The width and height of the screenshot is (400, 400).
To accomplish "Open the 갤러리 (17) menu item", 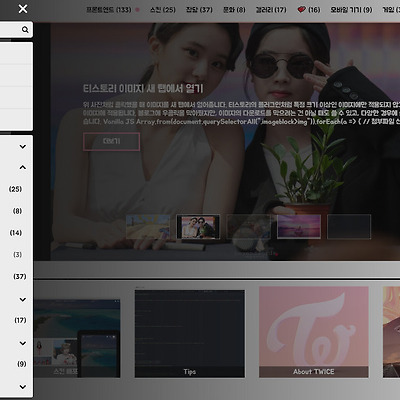I will tap(271, 10).
